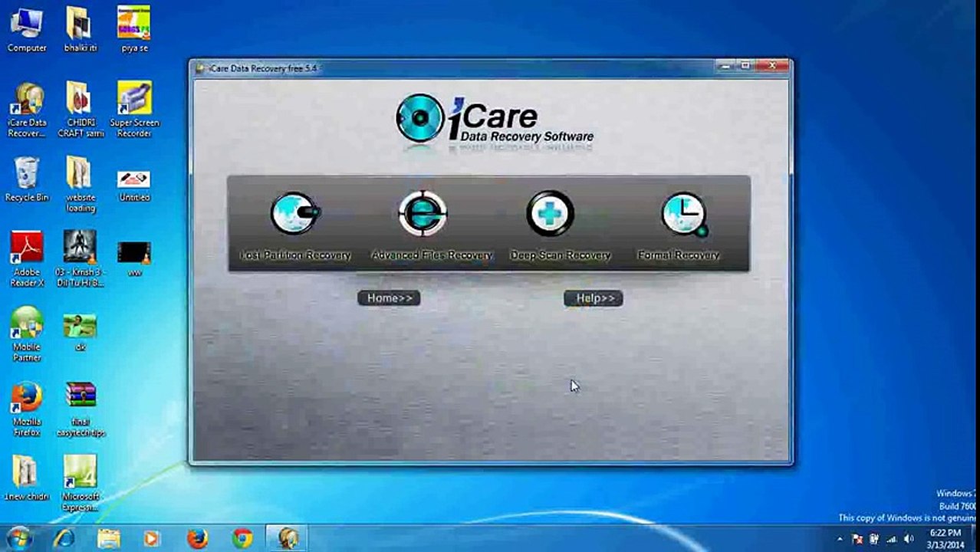Close the iCare Data Recovery window
Image resolution: width=980 pixels, height=552 pixels.
coord(772,67)
